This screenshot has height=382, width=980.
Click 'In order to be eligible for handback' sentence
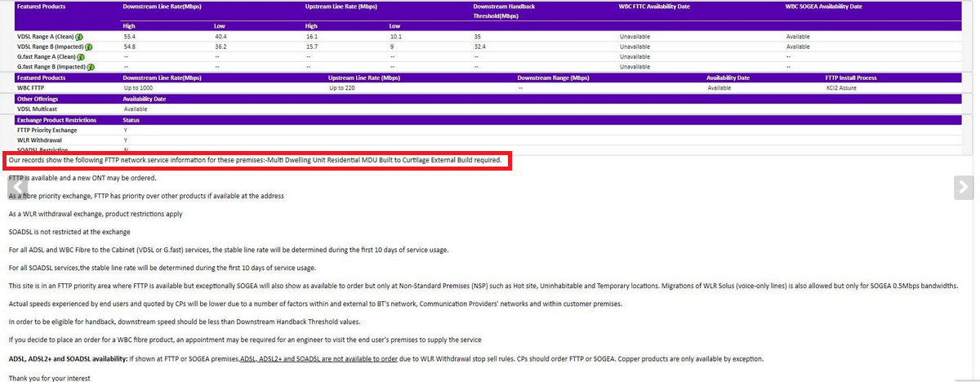(185, 322)
